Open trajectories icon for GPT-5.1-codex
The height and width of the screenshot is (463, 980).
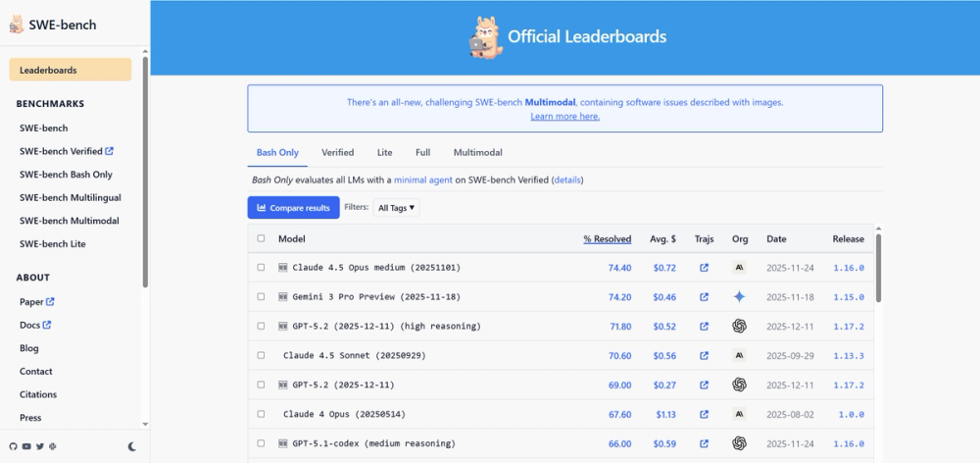pyautogui.click(x=704, y=443)
